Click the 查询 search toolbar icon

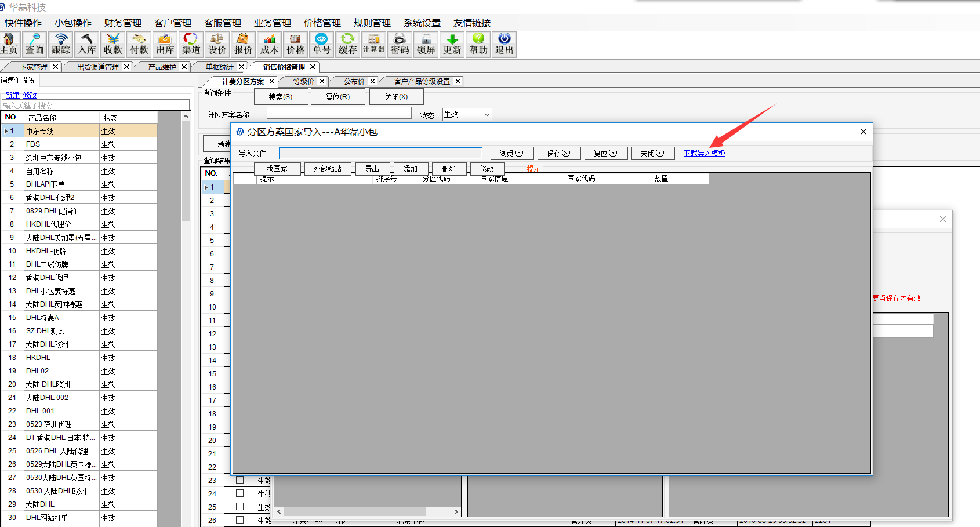[34, 45]
